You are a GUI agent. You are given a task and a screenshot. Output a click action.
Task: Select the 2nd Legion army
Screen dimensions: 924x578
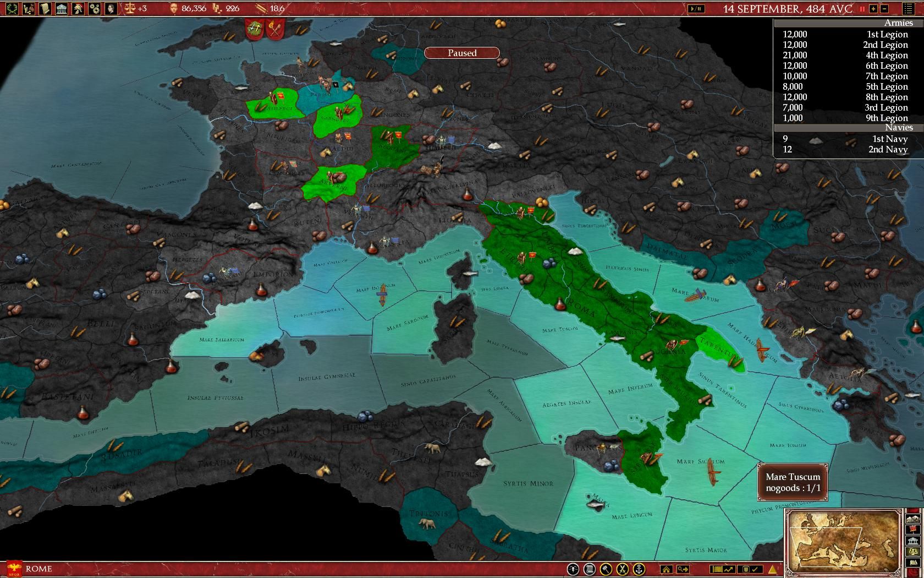point(845,45)
